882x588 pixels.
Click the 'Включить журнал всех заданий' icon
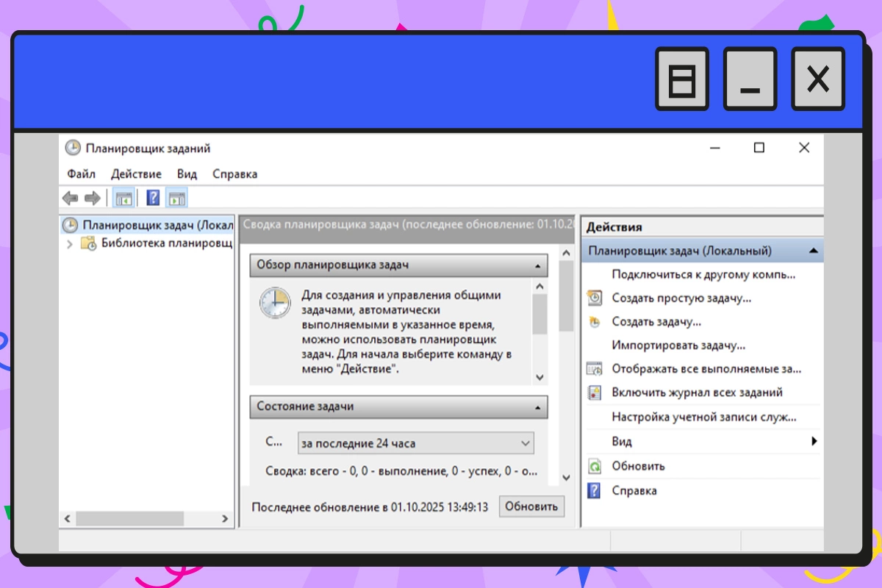tap(595, 392)
